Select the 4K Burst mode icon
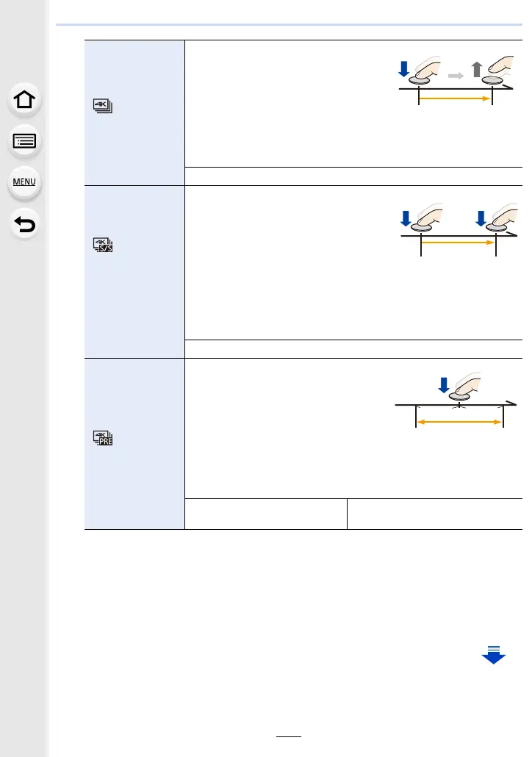Viewport: 532px width, 757px height. coord(103,106)
